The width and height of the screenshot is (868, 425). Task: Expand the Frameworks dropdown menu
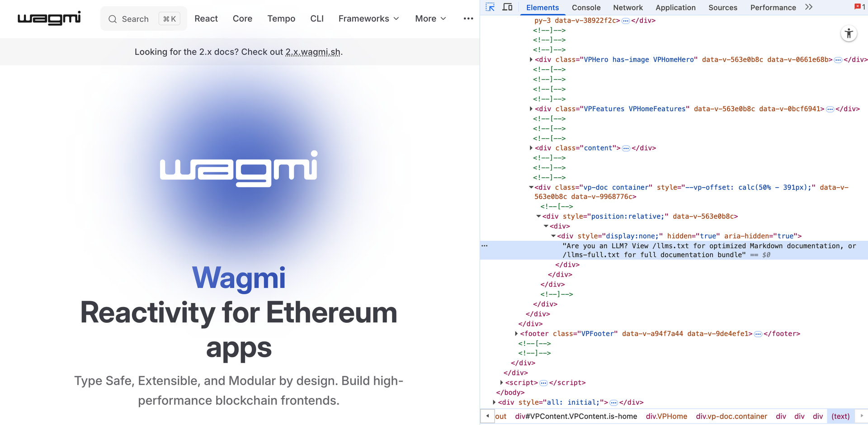pyautogui.click(x=369, y=19)
